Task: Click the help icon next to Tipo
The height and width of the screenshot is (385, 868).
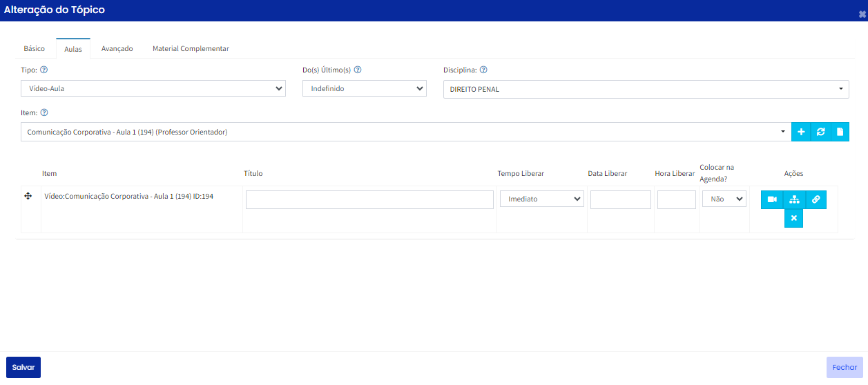Action: click(x=44, y=70)
